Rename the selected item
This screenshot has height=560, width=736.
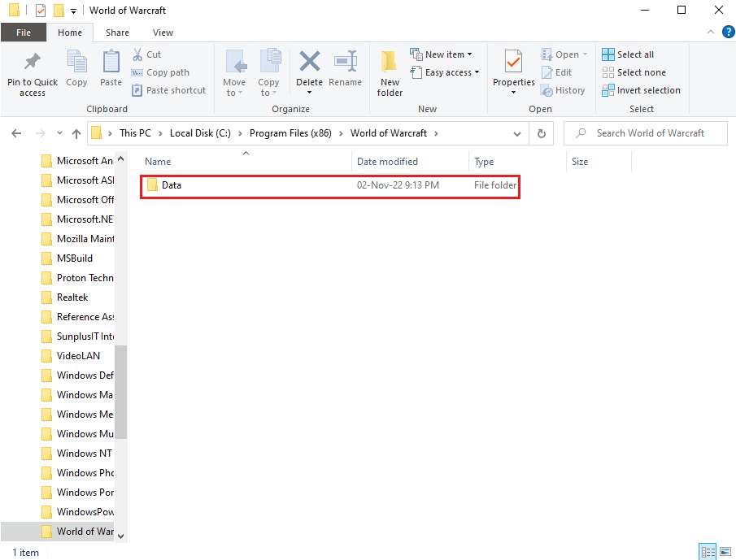(x=345, y=68)
